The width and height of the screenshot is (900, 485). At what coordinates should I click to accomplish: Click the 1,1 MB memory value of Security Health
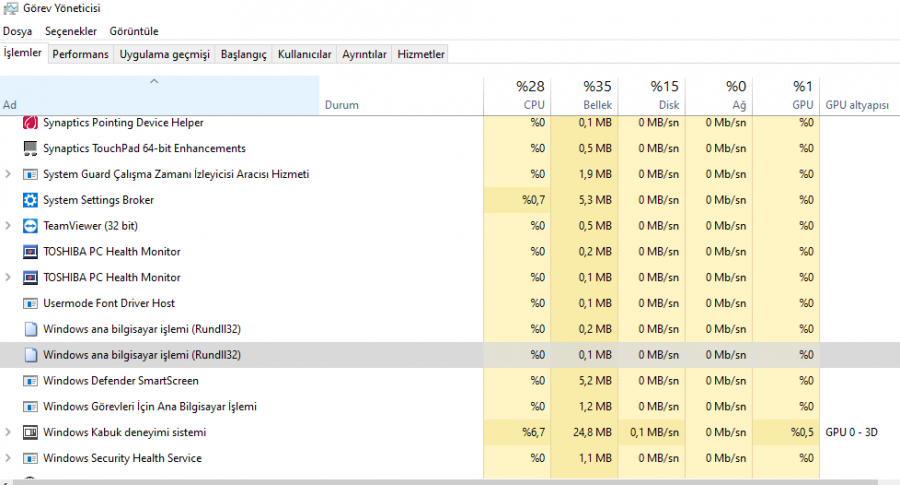click(595, 458)
